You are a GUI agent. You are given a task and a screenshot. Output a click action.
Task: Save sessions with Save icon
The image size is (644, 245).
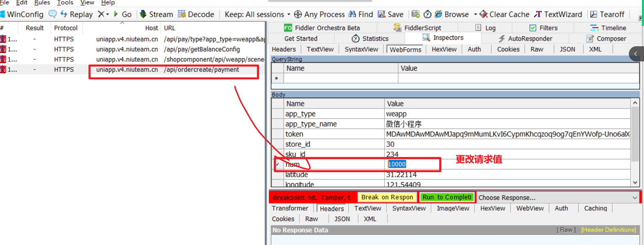coord(391,14)
